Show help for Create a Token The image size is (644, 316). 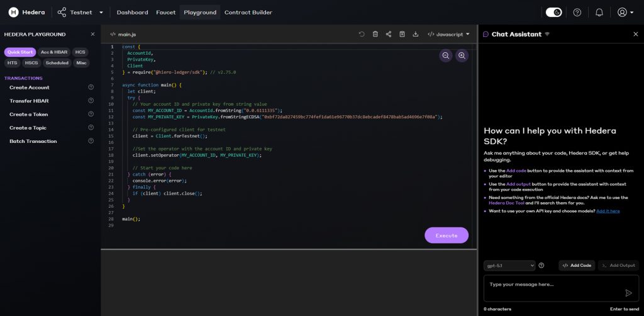91,114
